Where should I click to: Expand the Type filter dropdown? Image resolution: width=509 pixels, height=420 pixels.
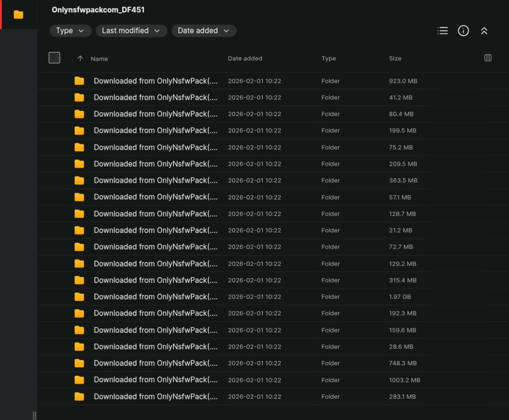(70, 31)
